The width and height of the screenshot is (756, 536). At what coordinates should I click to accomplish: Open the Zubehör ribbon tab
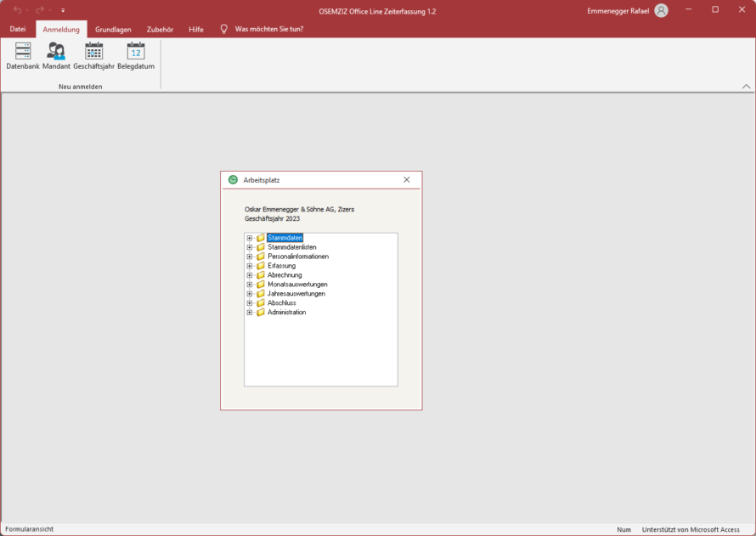160,29
